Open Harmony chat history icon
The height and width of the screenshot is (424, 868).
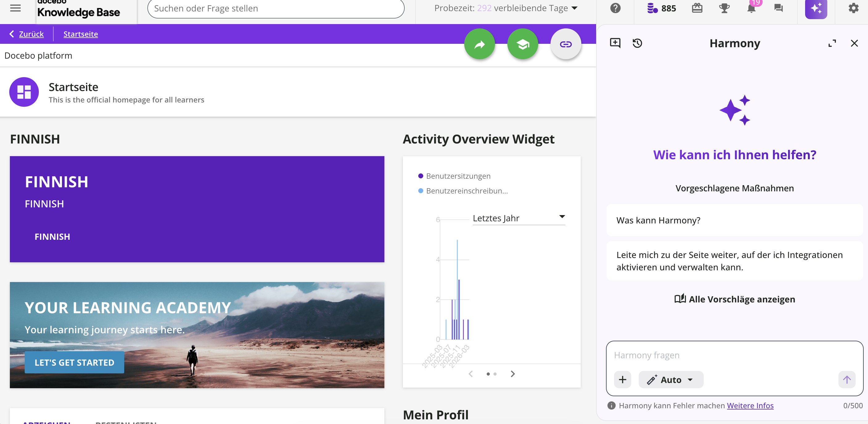click(x=637, y=43)
